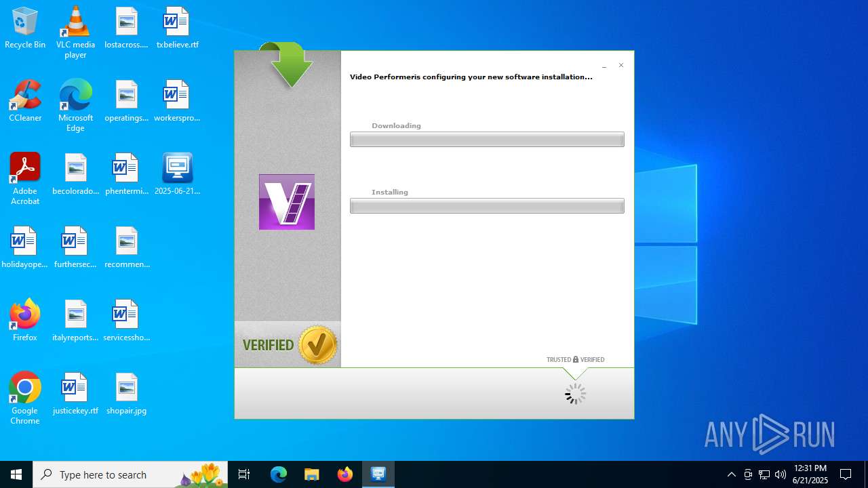The width and height of the screenshot is (868, 488).
Task: Select the workerspro document icon
Action: pyautogui.click(x=177, y=102)
